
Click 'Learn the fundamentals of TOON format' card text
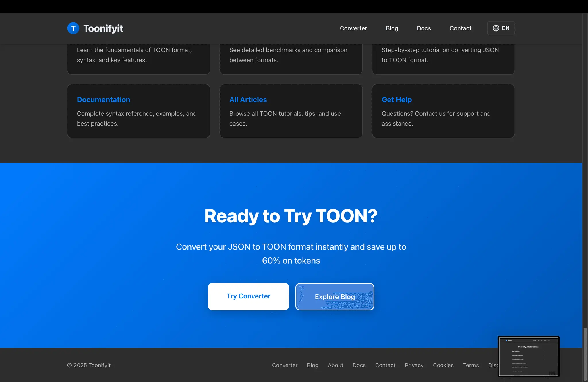[134, 55]
